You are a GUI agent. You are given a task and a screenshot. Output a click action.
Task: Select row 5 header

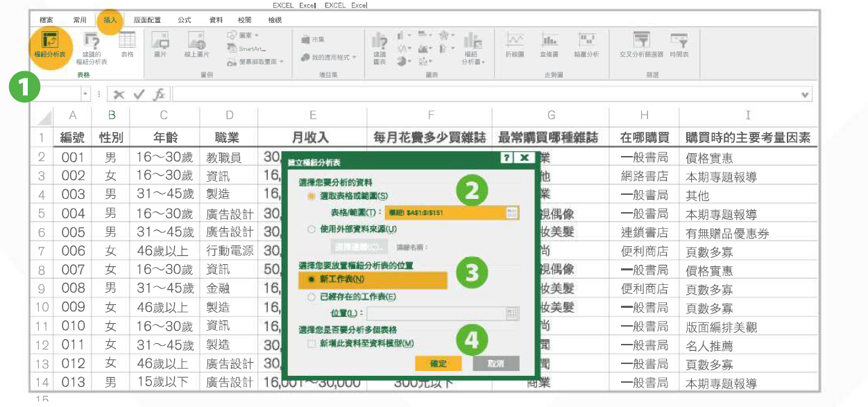click(x=43, y=214)
